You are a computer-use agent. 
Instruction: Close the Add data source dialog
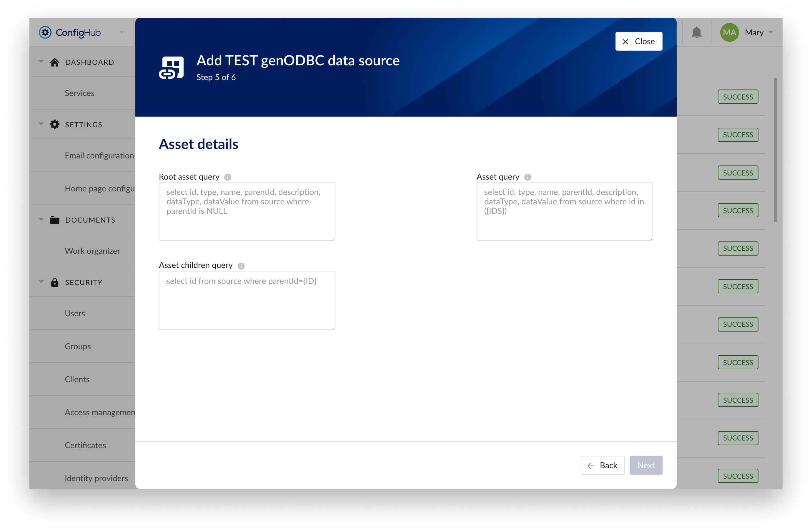coord(638,41)
